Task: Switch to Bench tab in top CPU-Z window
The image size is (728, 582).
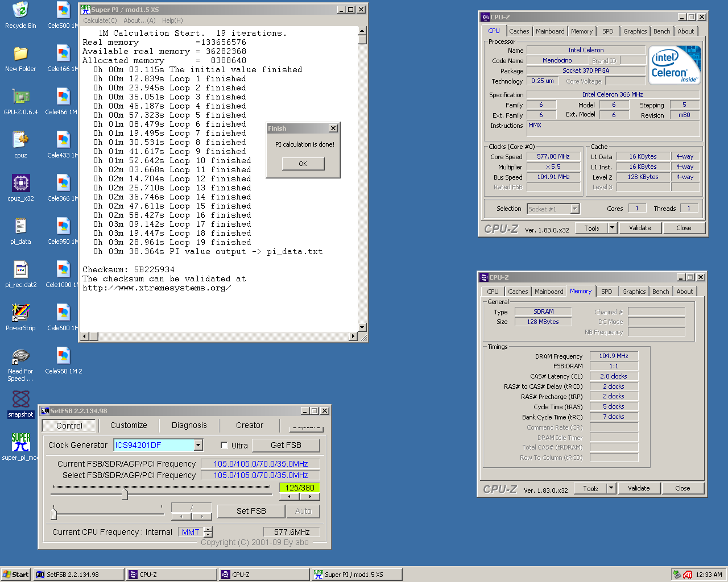Action: [661, 31]
